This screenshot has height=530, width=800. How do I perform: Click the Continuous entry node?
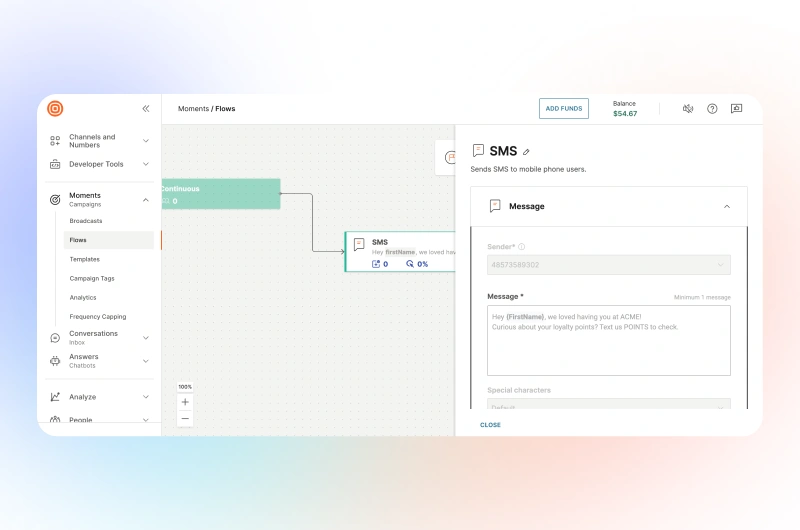point(221,194)
